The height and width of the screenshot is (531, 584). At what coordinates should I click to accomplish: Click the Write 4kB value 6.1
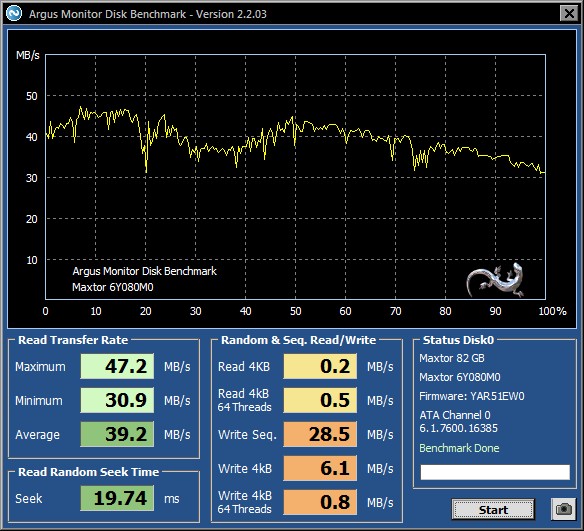(x=320, y=468)
